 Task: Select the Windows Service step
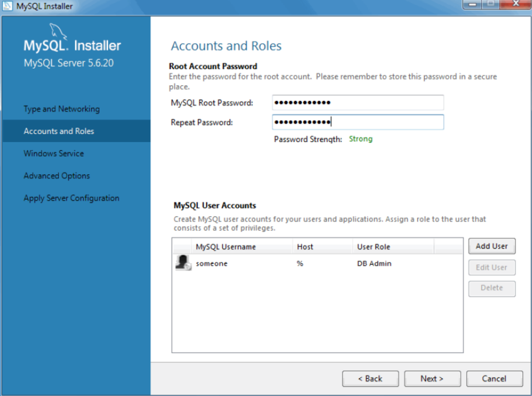(x=53, y=153)
